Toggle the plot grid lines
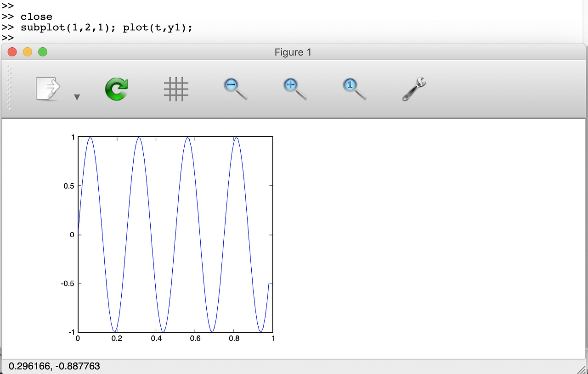 (176, 89)
